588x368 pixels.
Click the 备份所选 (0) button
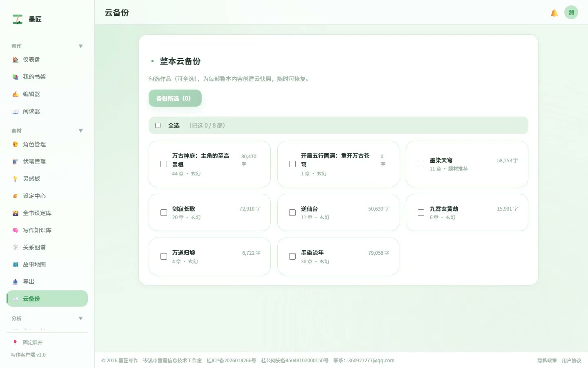(x=175, y=98)
